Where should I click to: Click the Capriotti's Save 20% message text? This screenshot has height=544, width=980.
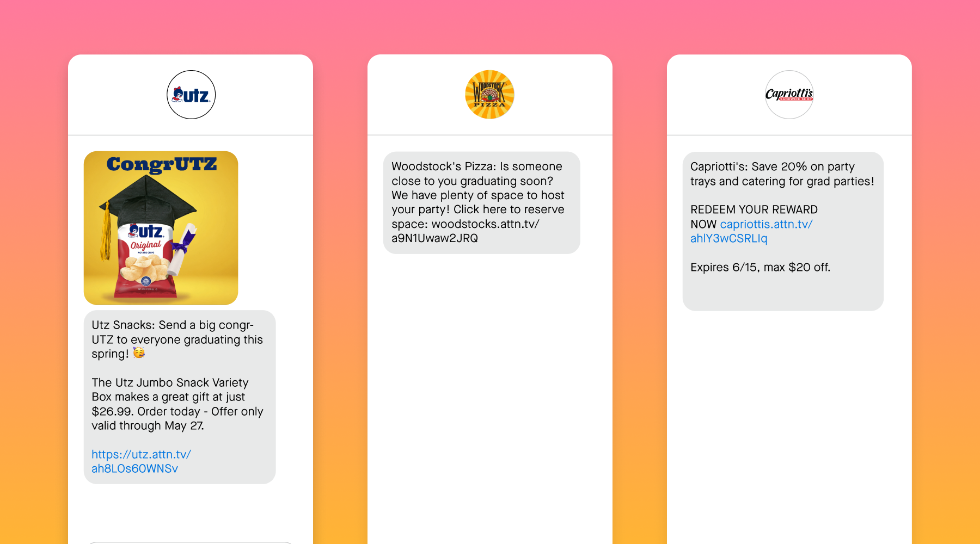(x=782, y=174)
